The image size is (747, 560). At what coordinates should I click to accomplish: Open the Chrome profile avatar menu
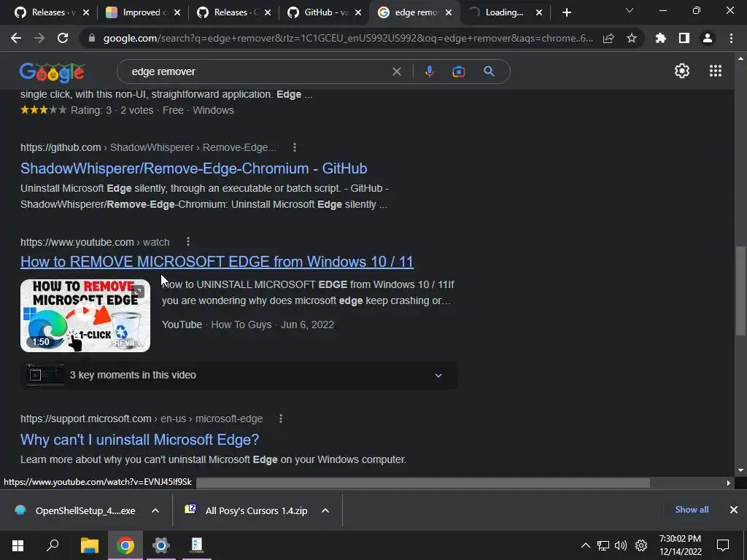click(x=708, y=38)
